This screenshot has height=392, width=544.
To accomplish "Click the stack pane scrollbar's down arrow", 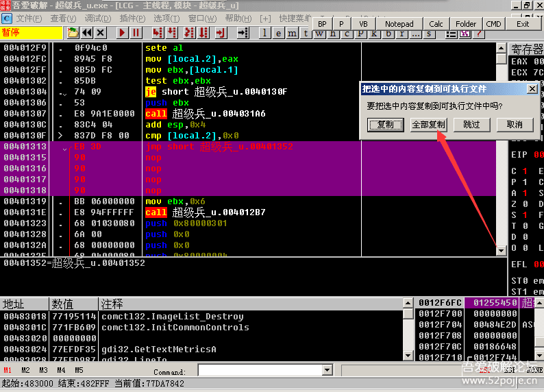I will click(539, 356).
